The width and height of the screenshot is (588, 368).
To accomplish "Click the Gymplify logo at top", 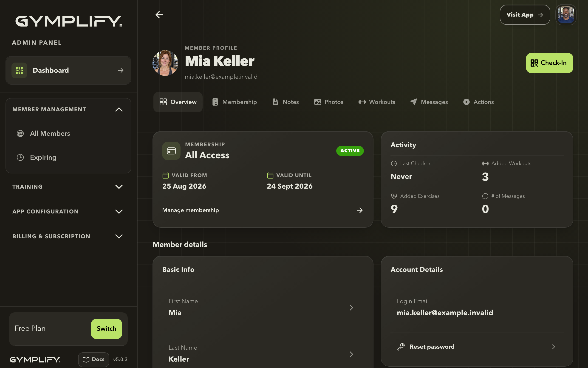I will [69, 21].
